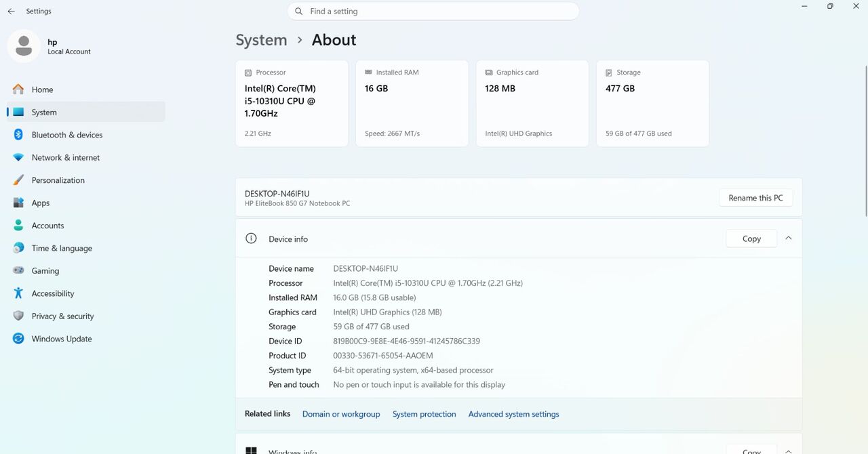
Task: Go back using the arrow icon
Action: pos(11,12)
